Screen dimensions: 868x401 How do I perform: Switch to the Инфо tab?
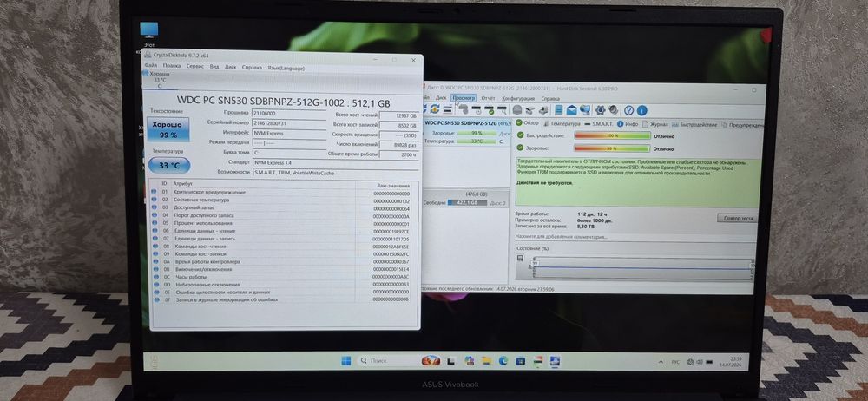[x=628, y=124]
